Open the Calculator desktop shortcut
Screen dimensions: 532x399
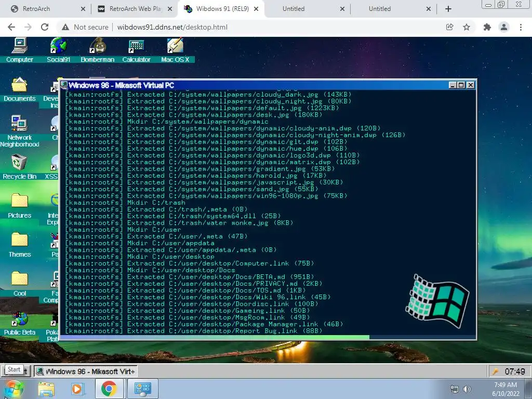pos(136,50)
